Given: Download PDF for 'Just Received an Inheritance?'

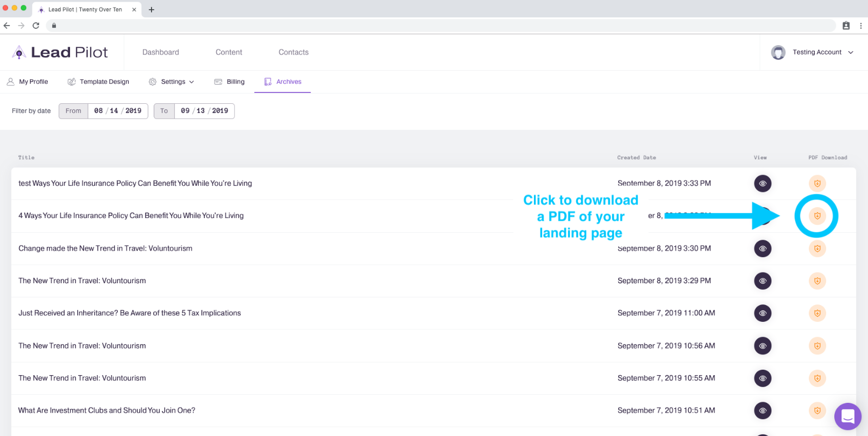Looking at the screenshot, I should [x=817, y=313].
